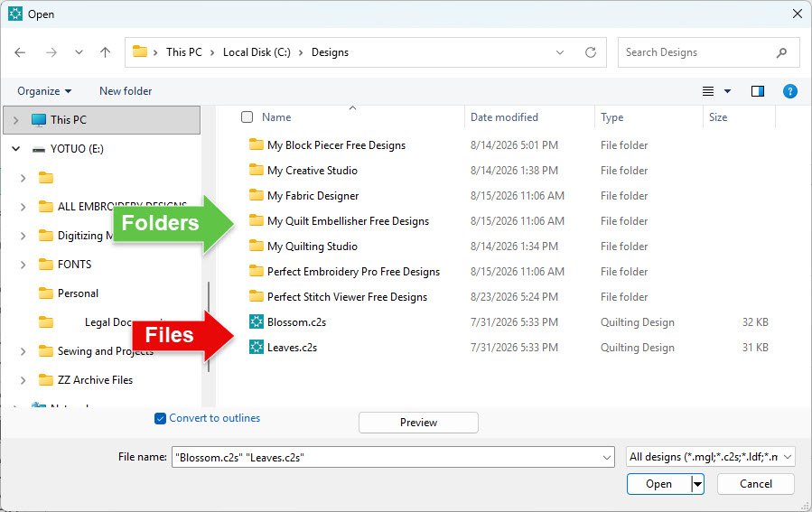Viewport: 812px width, 512px height.
Task: Click Designs in address breadcrumb
Action: point(330,52)
